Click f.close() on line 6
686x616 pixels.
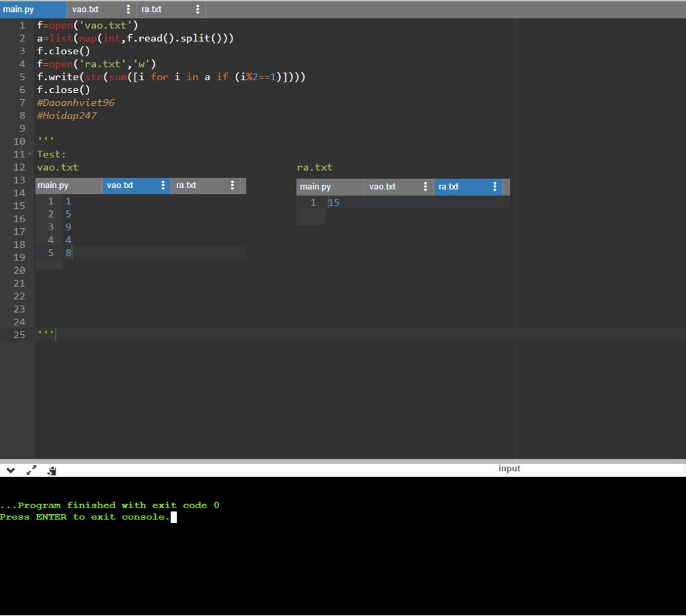tap(64, 90)
